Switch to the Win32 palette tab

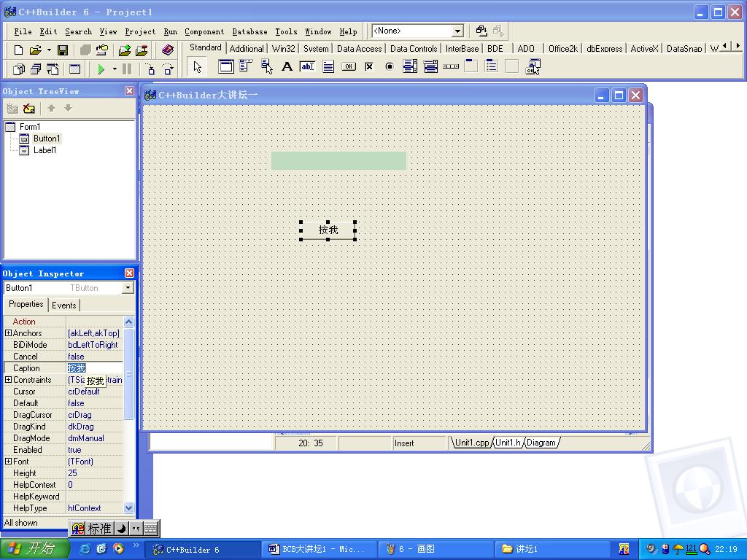coord(284,49)
